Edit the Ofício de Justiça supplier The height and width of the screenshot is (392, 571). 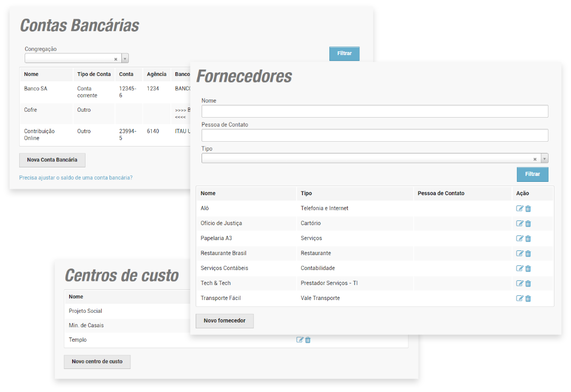(x=520, y=224)
